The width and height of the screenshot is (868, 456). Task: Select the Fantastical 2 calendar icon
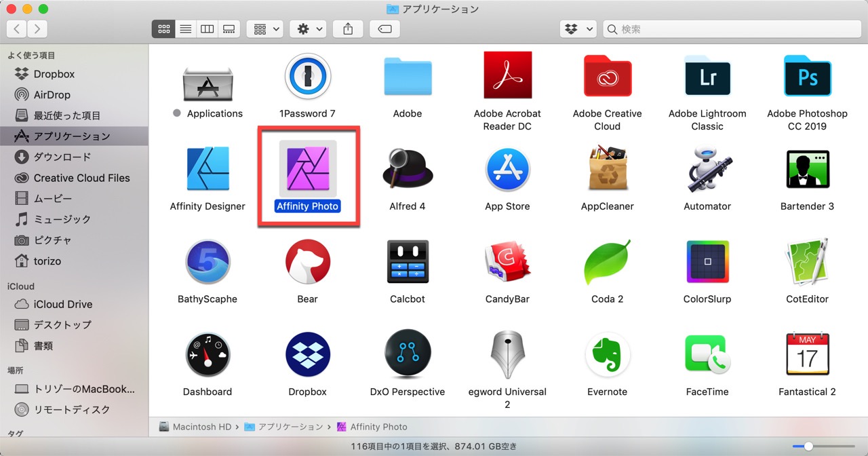coord(807,354)
